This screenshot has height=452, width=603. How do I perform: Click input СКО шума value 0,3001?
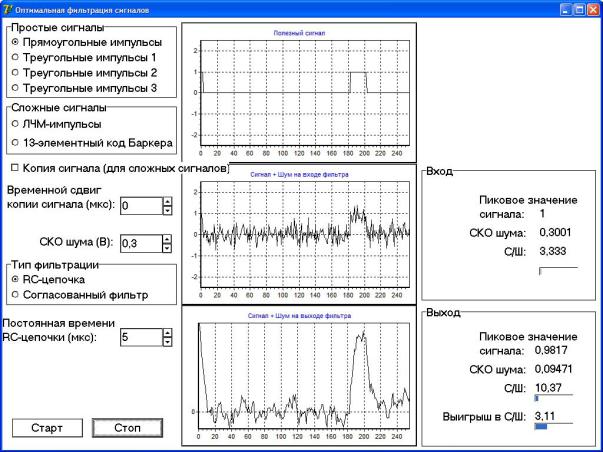[x=555, y=232]
